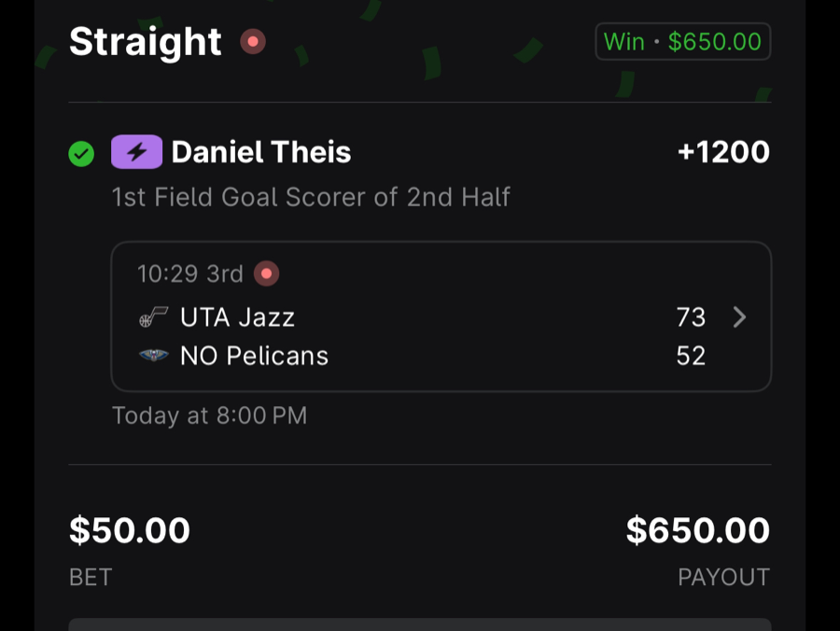Image resolution: width=840 pixels, height=631 pixels.
Task: Click the NO Pelicans score of 52
Action: point(691,355)
